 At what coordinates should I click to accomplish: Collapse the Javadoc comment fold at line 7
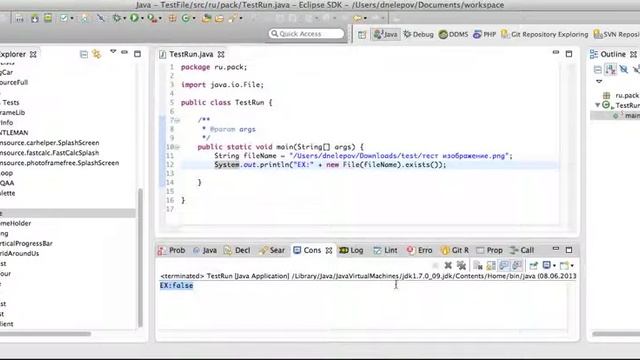pos(177,120)
